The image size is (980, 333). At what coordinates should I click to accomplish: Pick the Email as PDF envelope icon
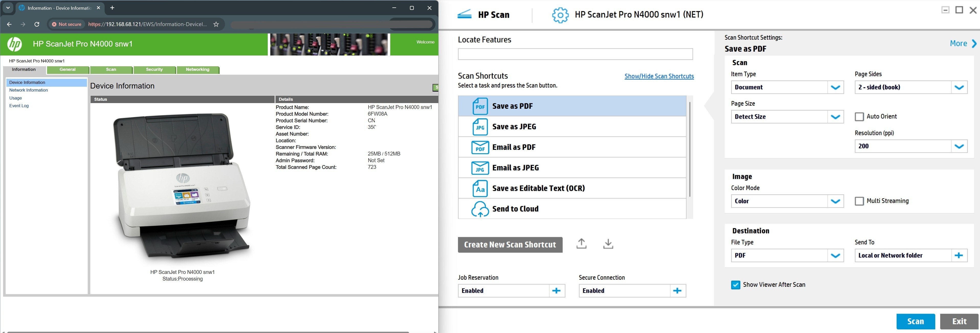480,147
